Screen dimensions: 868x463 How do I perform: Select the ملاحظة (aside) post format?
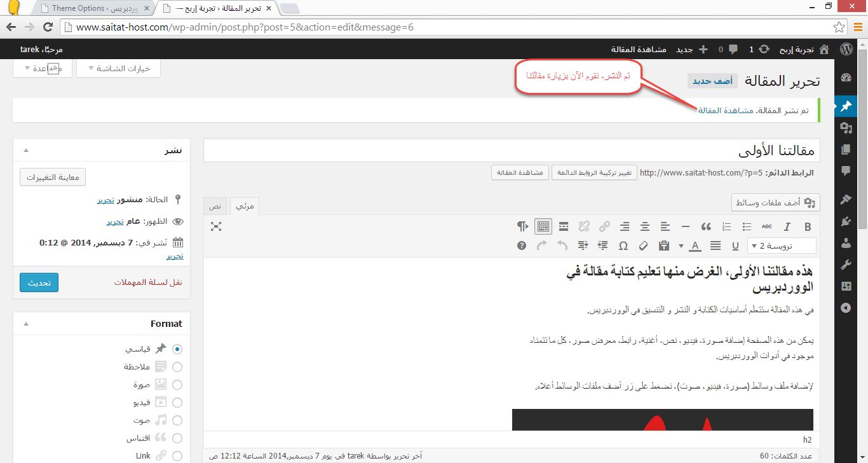177,367
